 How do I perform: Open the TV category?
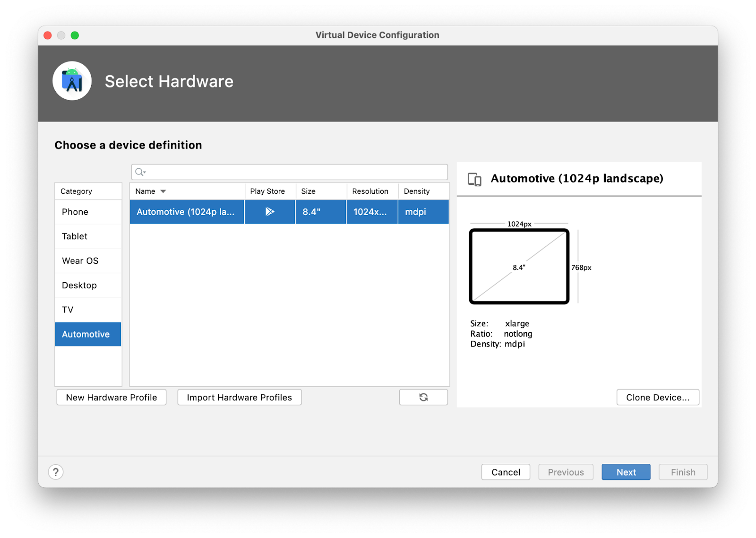[68, 310]
